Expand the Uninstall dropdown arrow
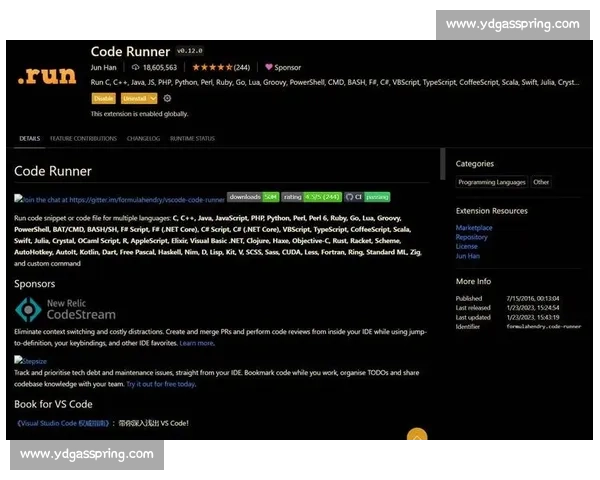This screenshot has width=600, height=480. tap(153, 98)
